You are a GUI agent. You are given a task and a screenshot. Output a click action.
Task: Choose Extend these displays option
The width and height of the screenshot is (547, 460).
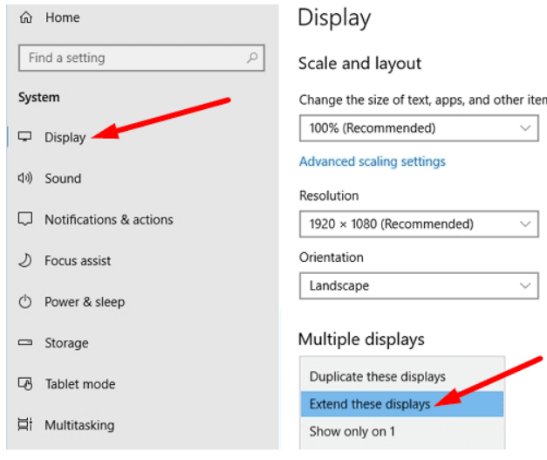[x=402, y=404]
